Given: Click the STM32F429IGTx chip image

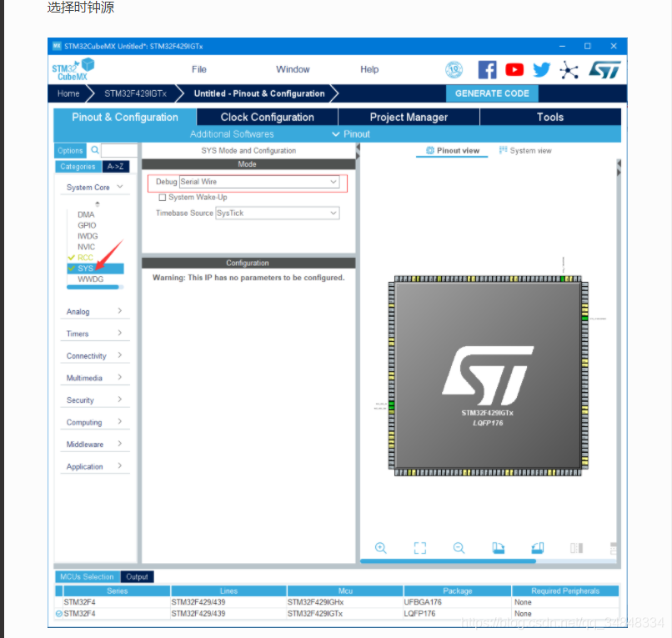Looking at the screenshot, I should (x=488, y=376).
